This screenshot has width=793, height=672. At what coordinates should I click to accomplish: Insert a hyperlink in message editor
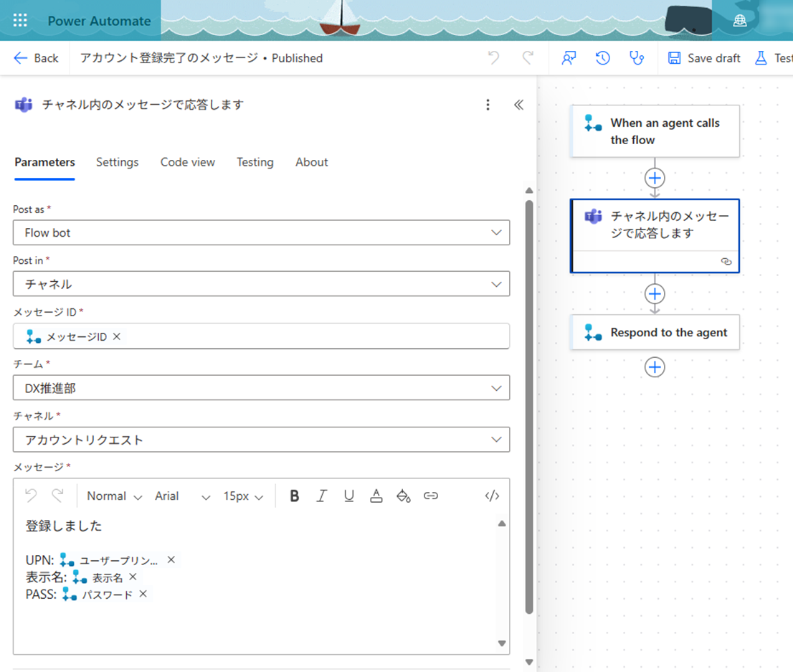click(x=431, y=496)
